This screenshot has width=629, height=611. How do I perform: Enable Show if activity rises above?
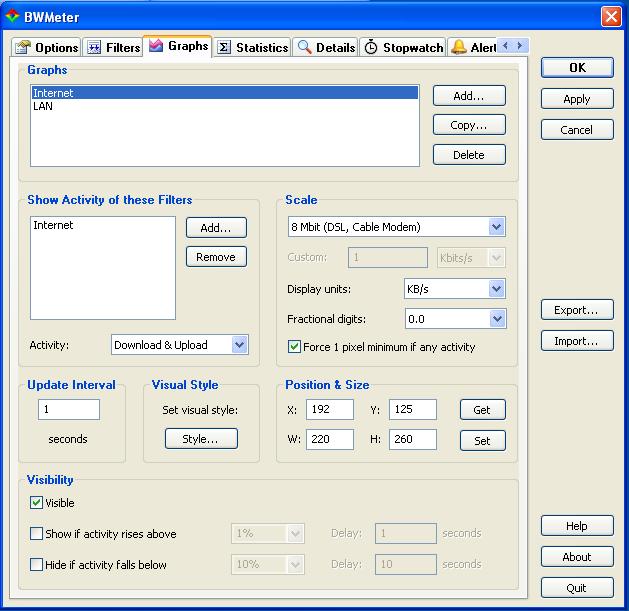pyautogui.click(x=37, y=534)
